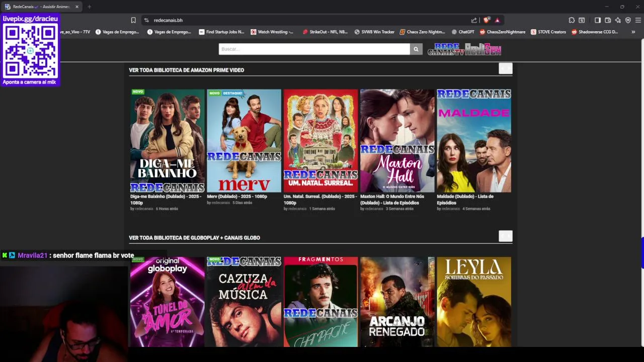This screenshot has width=644, height=362.
Task: Click the Novo badge on Diga-me Baixinho
Action: click(x=138, y=92)
